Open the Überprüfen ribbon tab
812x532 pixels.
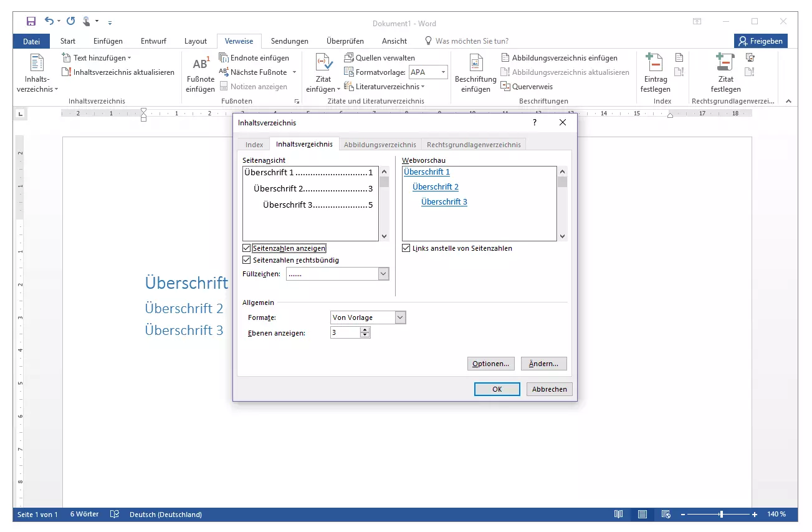[x=345, y=41]
